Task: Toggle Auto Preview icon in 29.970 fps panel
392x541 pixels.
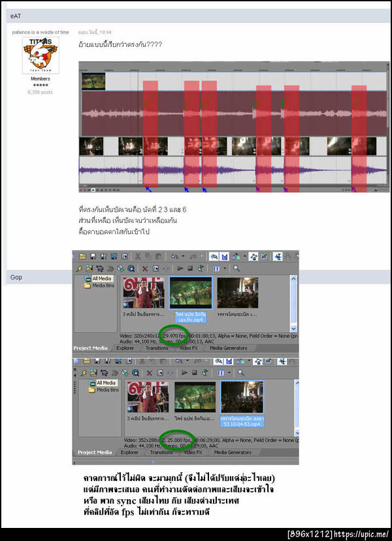Action: coord(200,269)
